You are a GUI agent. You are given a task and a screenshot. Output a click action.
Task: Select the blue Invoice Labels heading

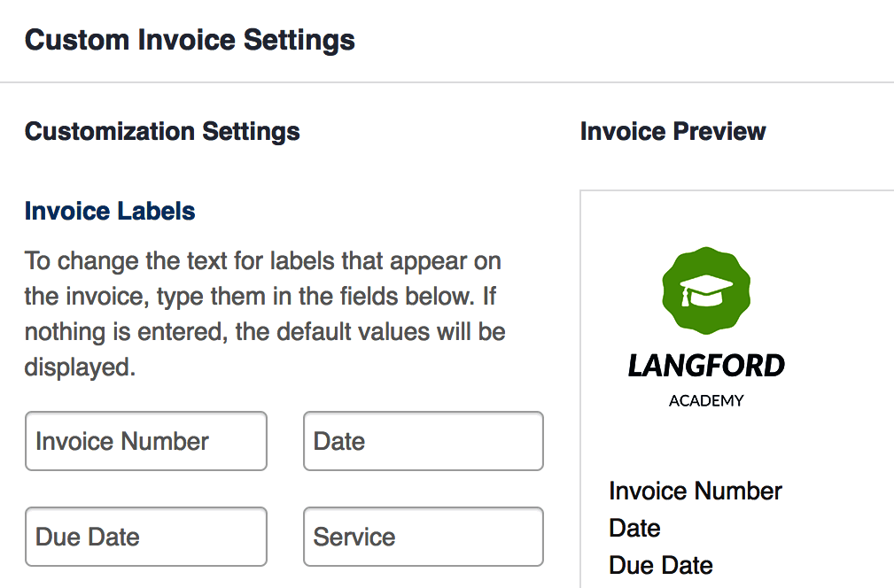[110, 211]
